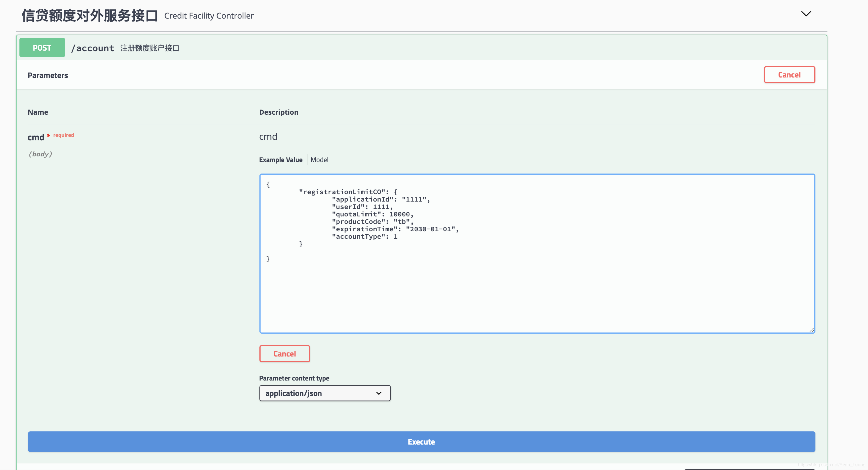Viewport: 868px width, 470px height.
Task: Click the Description column header
Action: pyautogui.click(x=278, y=112)
